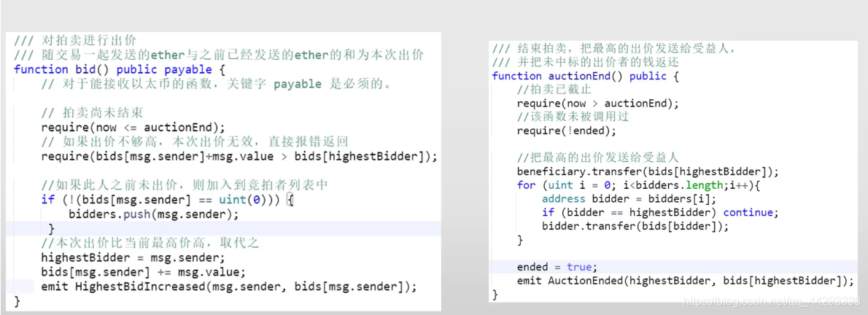
Task: Click the line "bidder.transfer(bids[bidder]);"
Action: [635, 226]
